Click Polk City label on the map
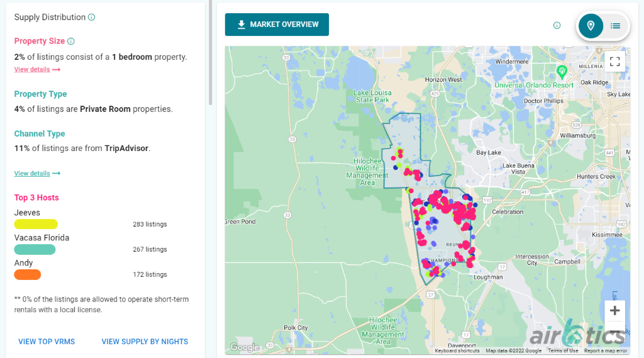 [296, 328]
